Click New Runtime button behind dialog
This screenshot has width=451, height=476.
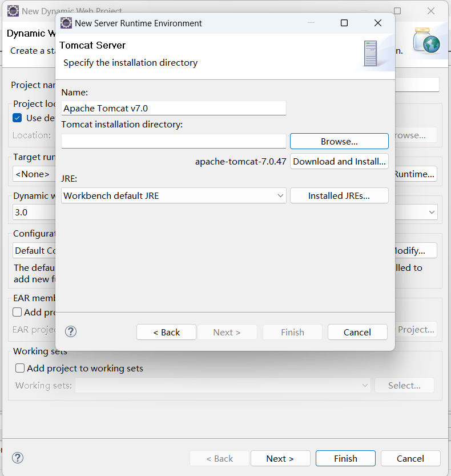(416, 174)
